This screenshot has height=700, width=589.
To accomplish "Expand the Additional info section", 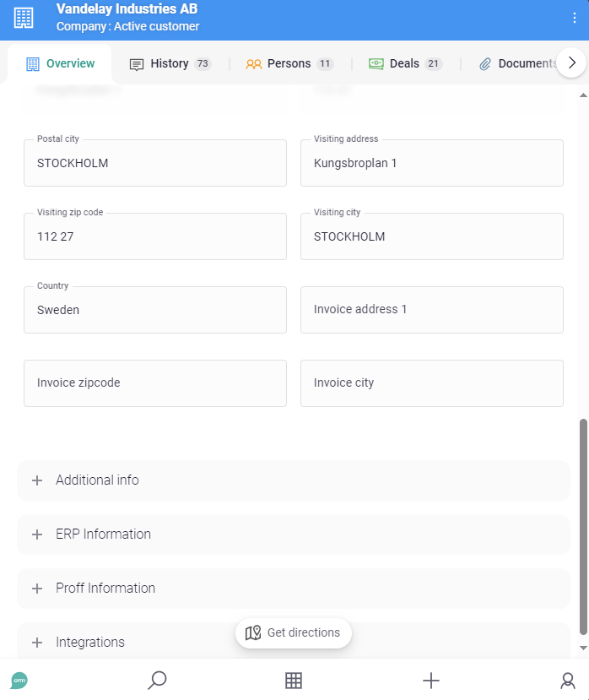I will [x=293, y=480].
